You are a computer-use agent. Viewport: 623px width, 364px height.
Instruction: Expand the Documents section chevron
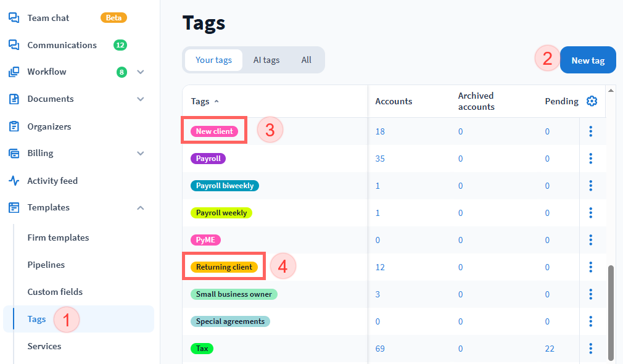[141, 99]
